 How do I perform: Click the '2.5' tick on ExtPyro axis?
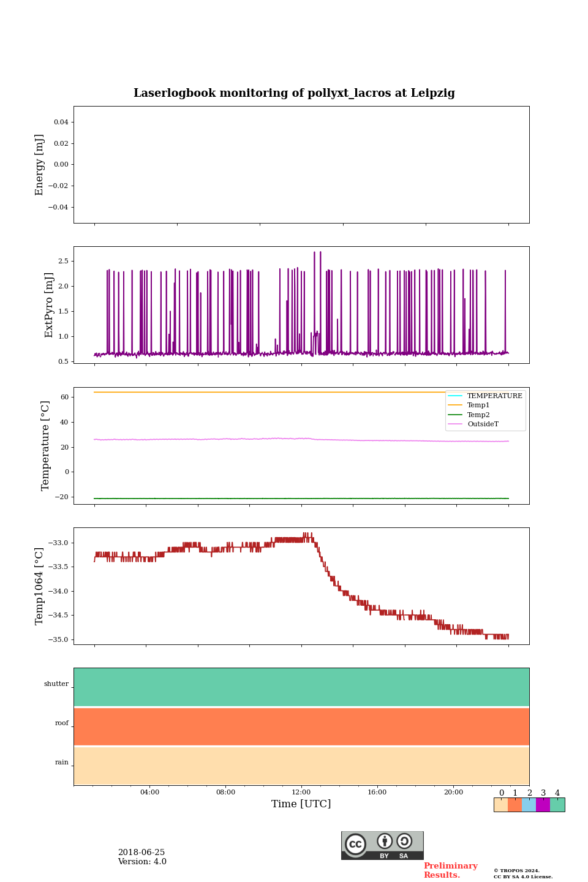click(63, 261)
